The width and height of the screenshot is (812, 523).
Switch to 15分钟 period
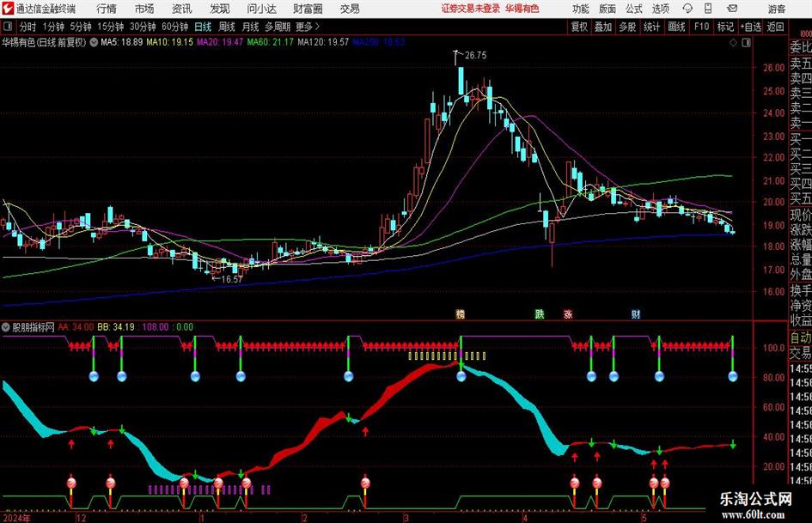[x=111, y=27]
